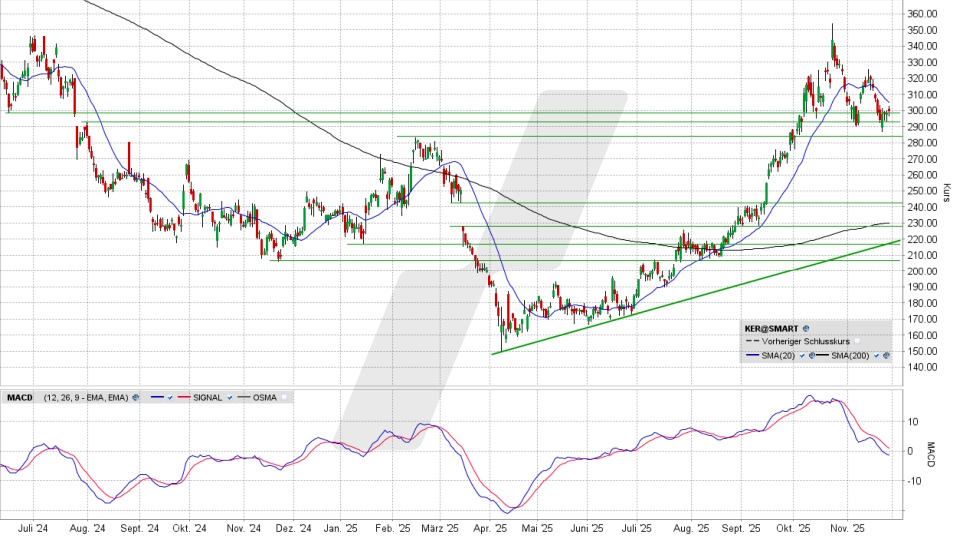Click the black SMA(200) legend line swatch
The width and height of the screenshot is (960, 540).
822,355
